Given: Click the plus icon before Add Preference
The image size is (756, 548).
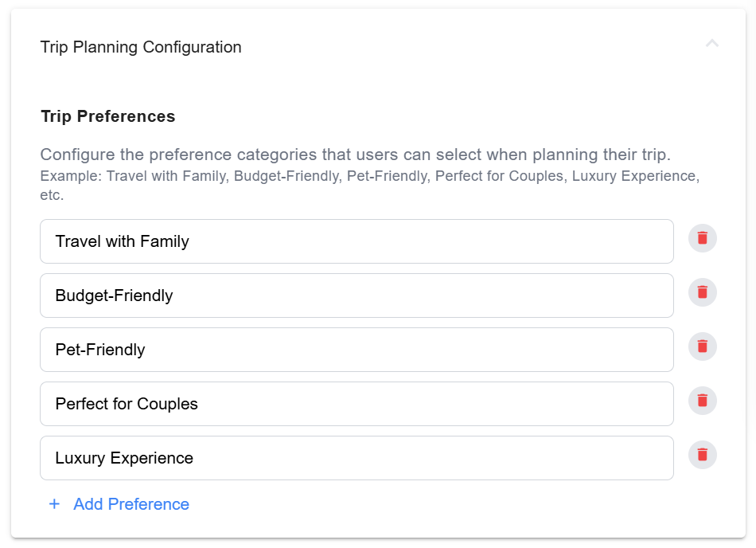Looking at the screenshot, I should pos(54,504).
